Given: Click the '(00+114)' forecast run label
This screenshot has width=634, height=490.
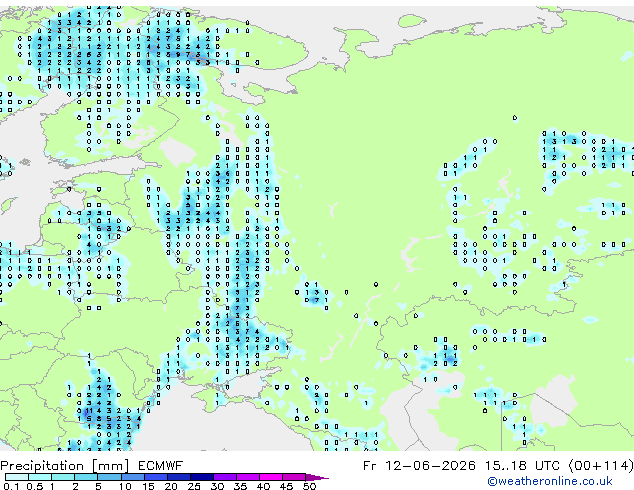Looking at the screenshot, I should click(x=601, y=466).
